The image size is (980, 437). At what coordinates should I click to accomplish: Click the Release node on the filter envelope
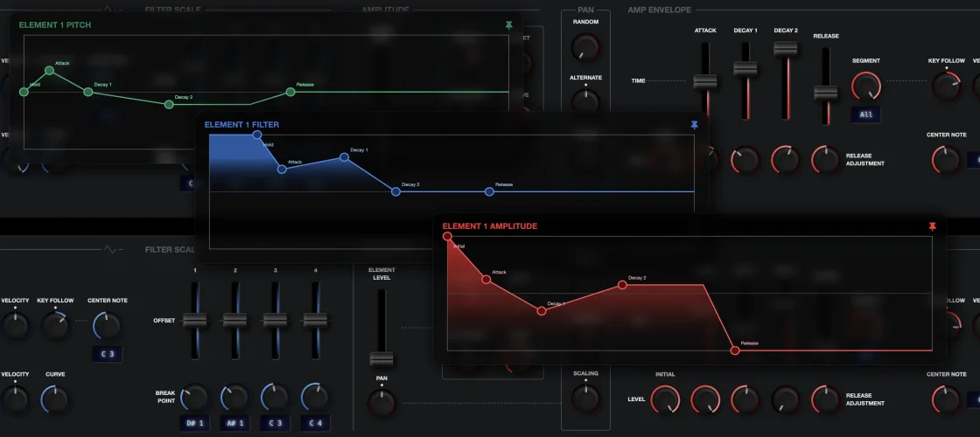pyautogui.click(x=489, y=191)
